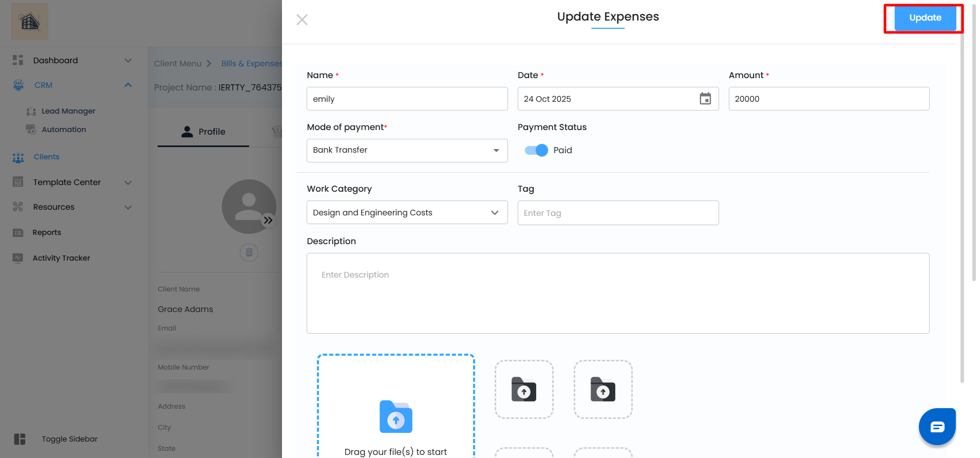Image resolution: width=980 pixels, height=458 pixels.
Task: Click the calendar icon in Date field
Action: click(705, 99)
